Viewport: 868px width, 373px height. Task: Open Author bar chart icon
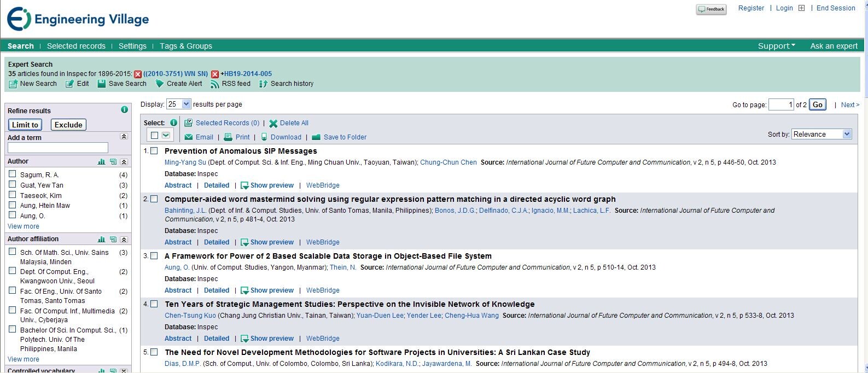tap(101, 162)
